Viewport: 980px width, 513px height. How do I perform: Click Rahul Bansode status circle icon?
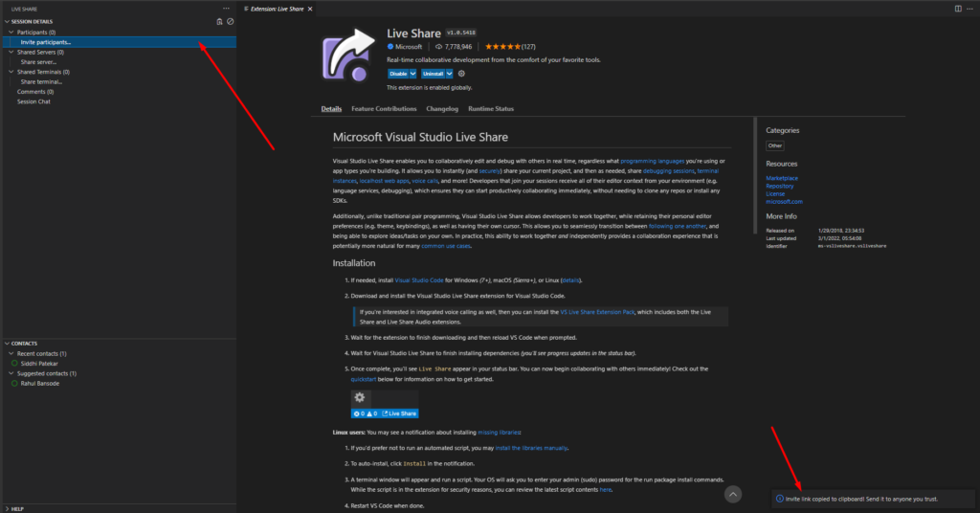coord(14,383)
